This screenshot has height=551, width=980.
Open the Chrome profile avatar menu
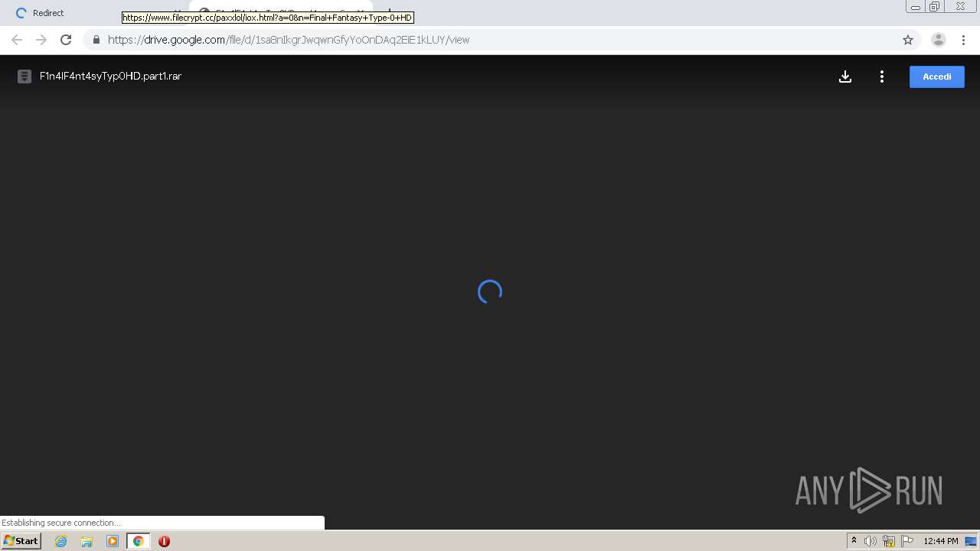pyautogui.click(x=939, y=40)
